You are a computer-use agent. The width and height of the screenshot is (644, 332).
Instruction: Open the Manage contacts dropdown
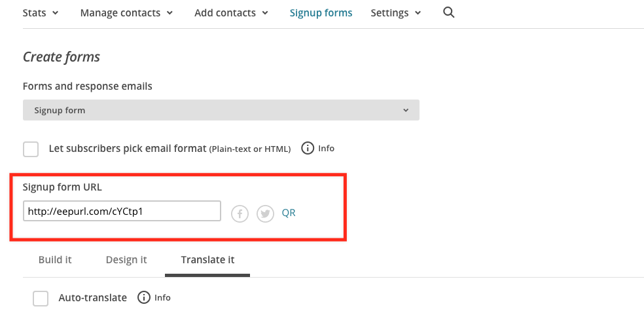(126, 12)
